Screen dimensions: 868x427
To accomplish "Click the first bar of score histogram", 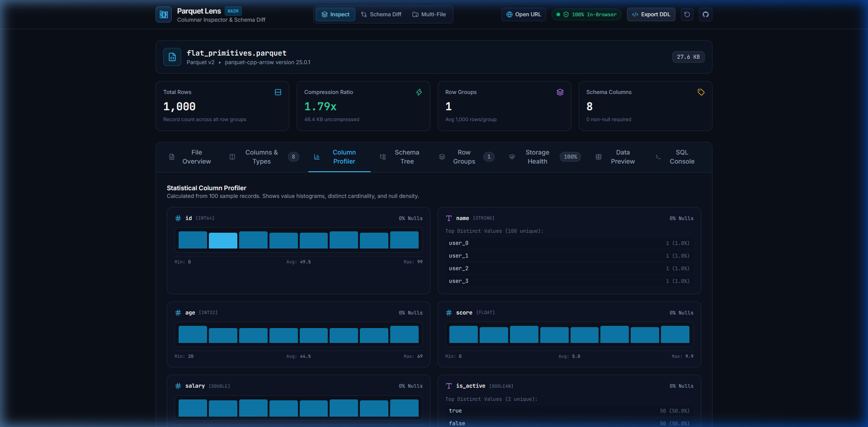I will click(x=463, y=334).
